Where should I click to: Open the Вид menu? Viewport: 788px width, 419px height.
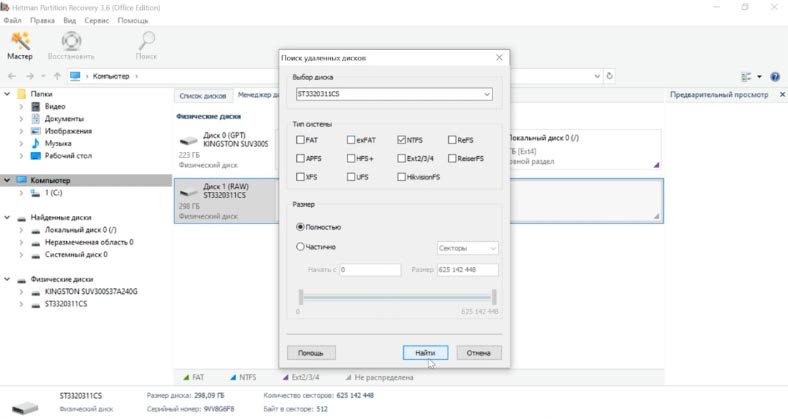click(x=69, y=21)
